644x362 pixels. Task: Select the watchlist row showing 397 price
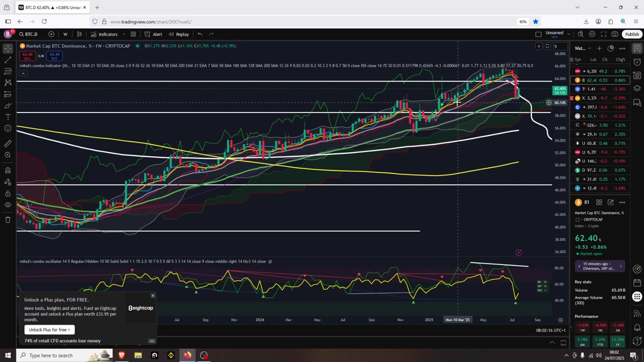(601, 107)
